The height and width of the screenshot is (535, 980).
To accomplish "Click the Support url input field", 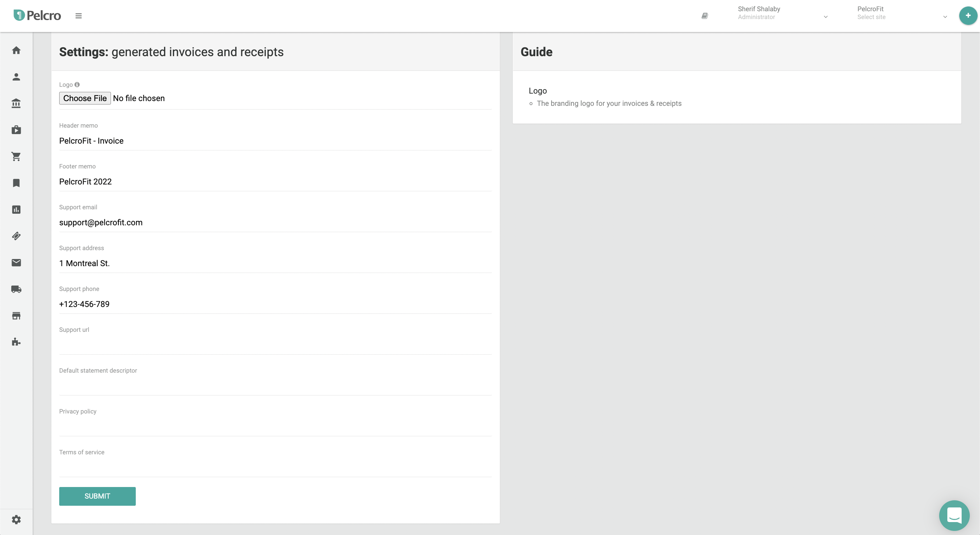I will coord(275,345).
